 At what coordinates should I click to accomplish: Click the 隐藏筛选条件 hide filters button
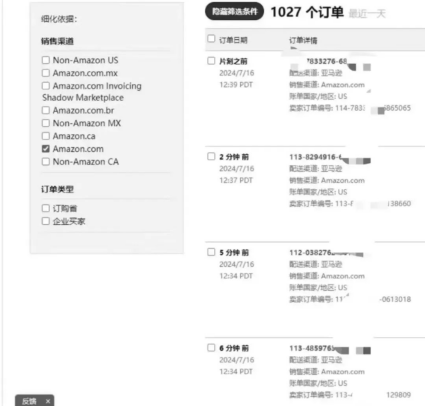(234, 11)
